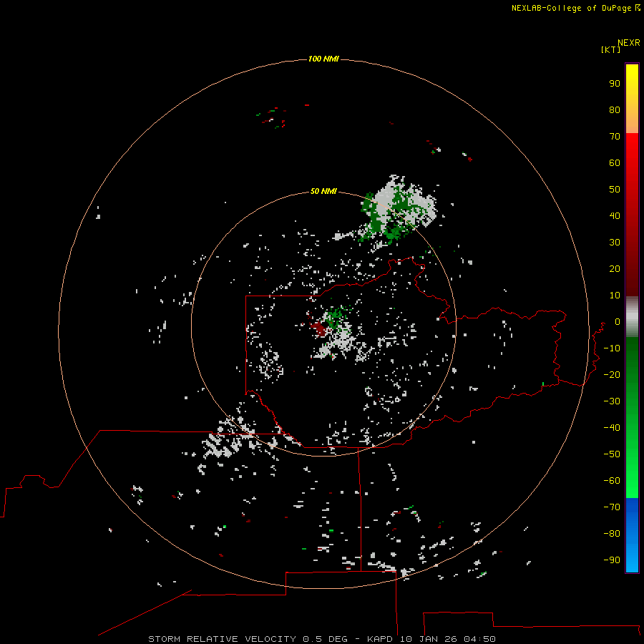The width and height of the screenshot is (644, 644).
Task: Click the yellow-orange segment of color bar
Action: point(632,99)
